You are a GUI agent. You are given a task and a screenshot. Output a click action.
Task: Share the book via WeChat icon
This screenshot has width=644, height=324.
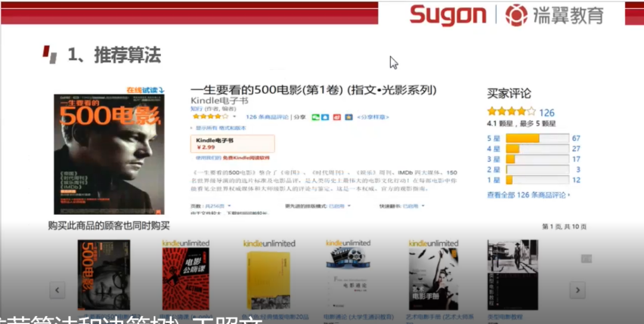(x=315, y=117)
